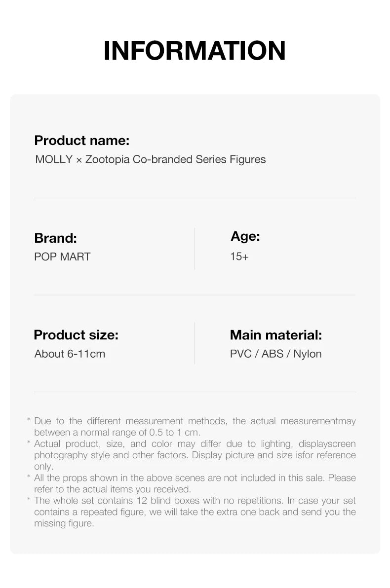Select the "Main material:" label
Screen dimensions: 390x588
pyautogui.click(x=275, y=335)
